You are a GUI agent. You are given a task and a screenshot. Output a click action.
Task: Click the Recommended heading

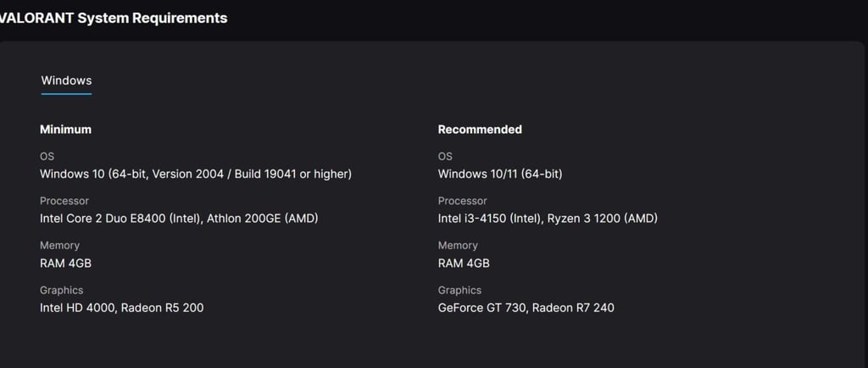[x=480, y=130]
